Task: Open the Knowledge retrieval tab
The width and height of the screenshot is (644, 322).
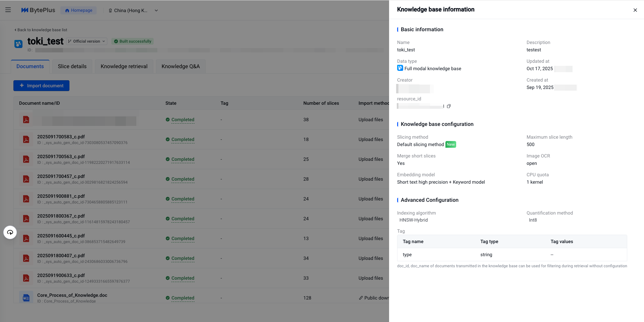Action: pyautogui.click(x=124, y=66)
